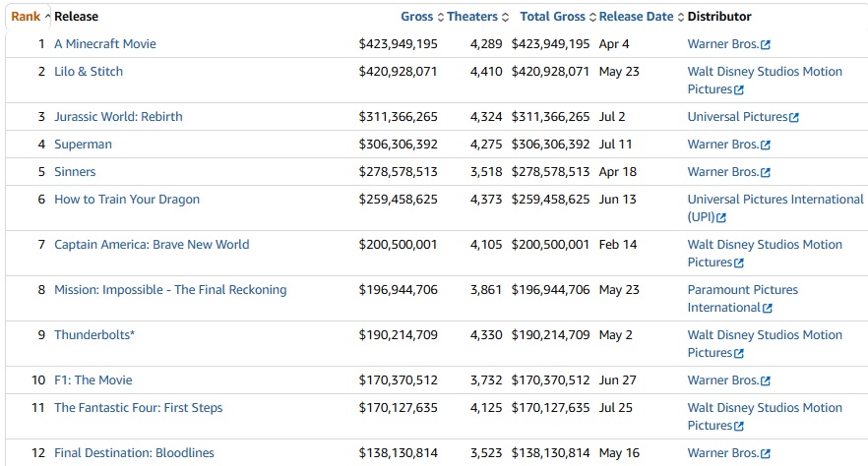Select theater count 3,861
Viewport: 868px width, 466px height.
point(486,290)
